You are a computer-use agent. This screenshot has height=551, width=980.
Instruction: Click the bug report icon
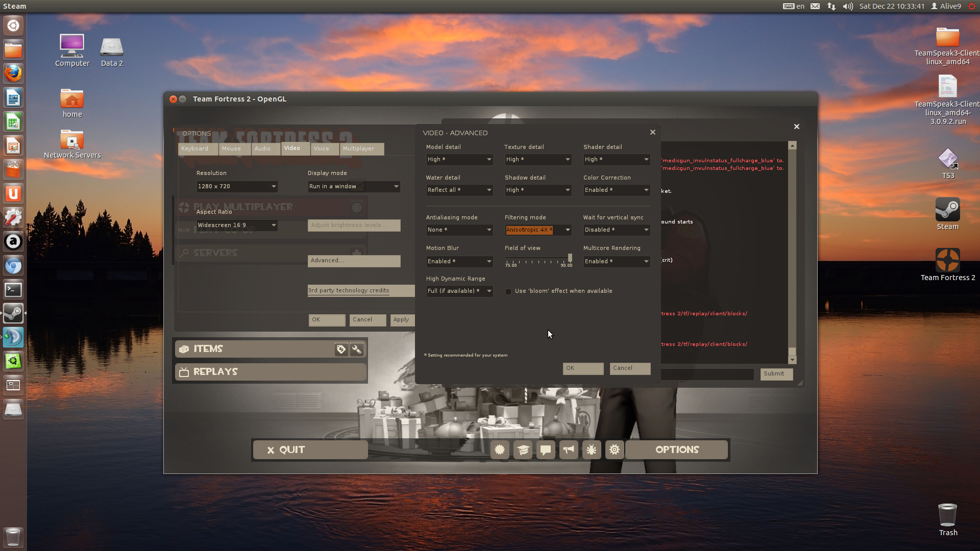(592, 450)
